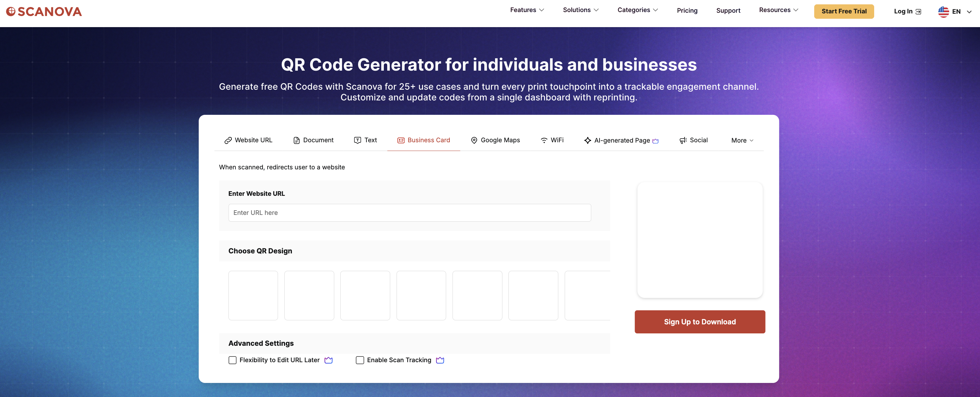This screenshot has height=397, width=980.
Task: Click the AI sparkle icon
Action: click(587, 140)
